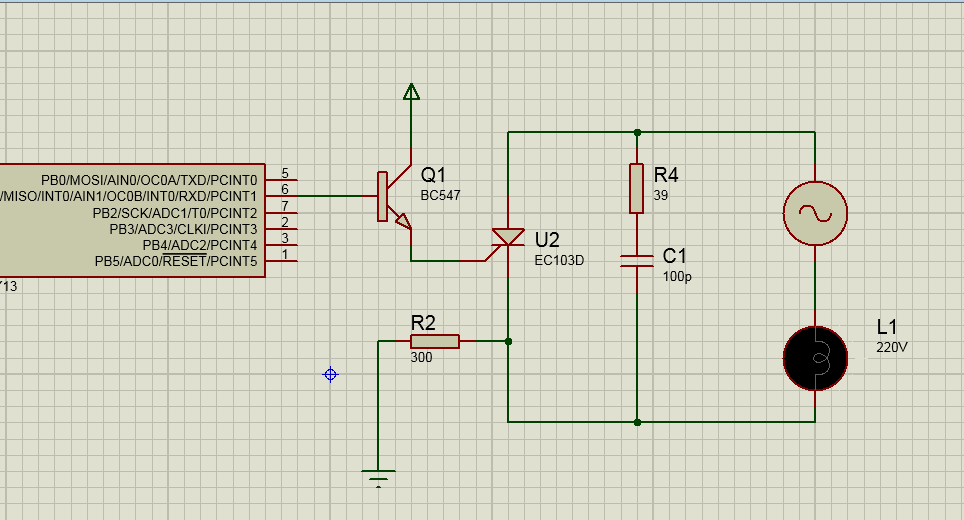Click the 300 resistor value under R2

coord(421,358)
